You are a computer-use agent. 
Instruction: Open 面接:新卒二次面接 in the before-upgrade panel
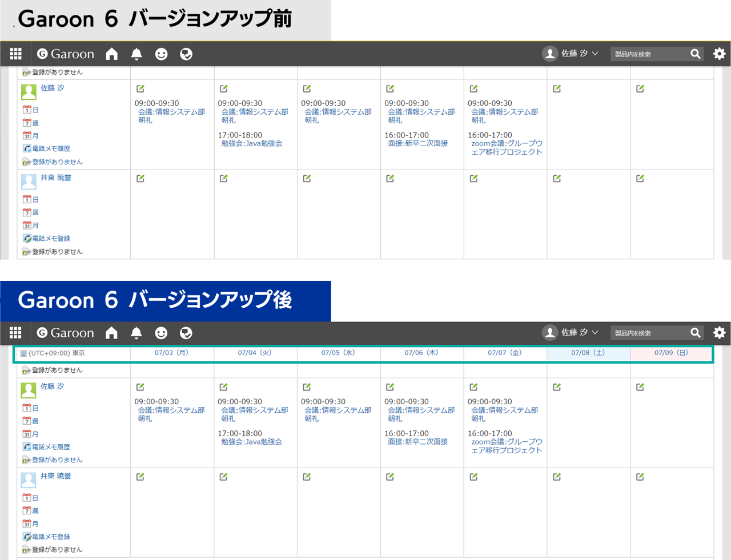(x=418, y=144)
